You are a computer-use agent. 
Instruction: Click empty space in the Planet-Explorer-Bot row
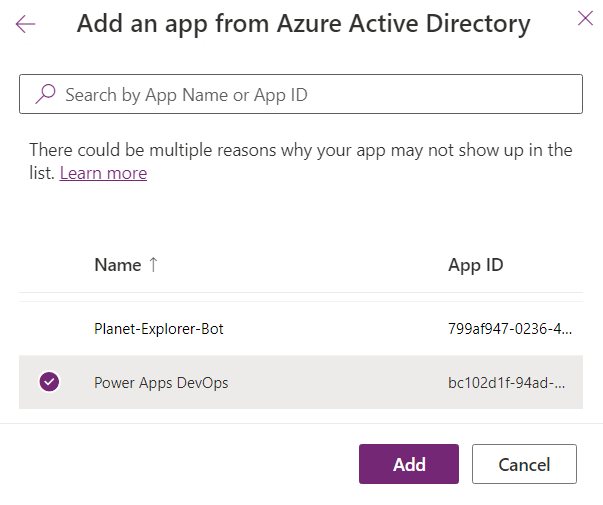coord(340,329)
